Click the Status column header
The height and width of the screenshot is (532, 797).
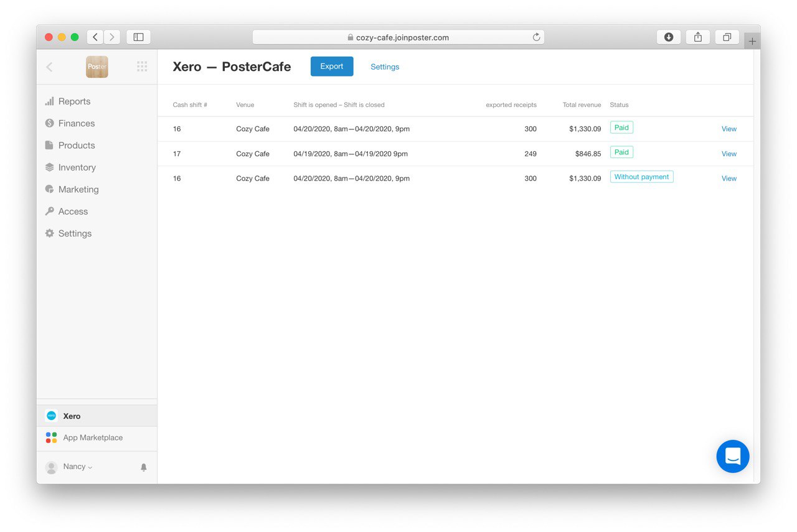619,105
